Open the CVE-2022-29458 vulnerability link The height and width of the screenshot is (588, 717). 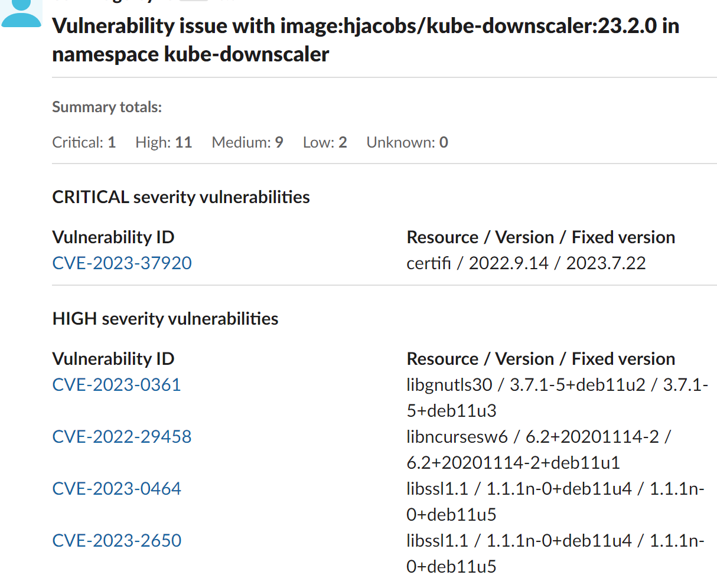[122, 437]
